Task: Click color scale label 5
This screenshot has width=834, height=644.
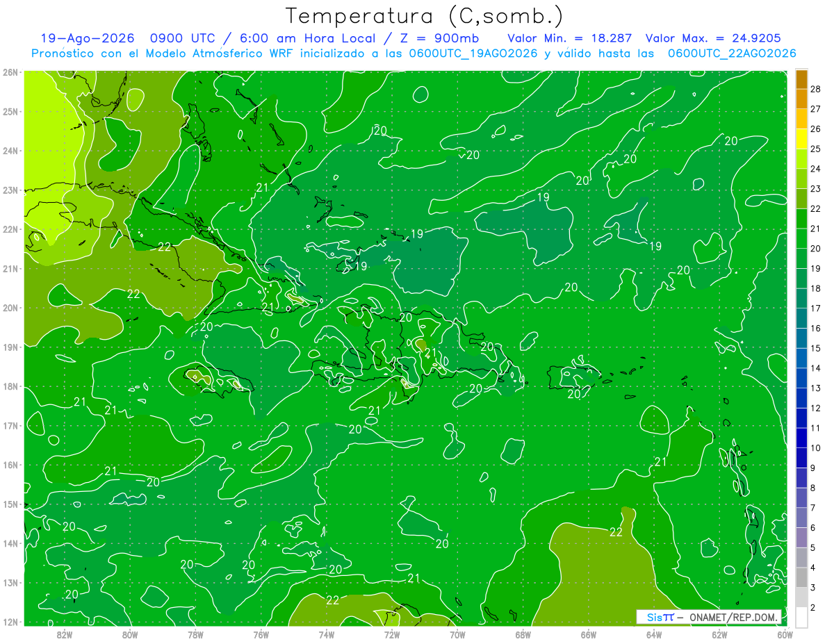Action: coord(814,547)
